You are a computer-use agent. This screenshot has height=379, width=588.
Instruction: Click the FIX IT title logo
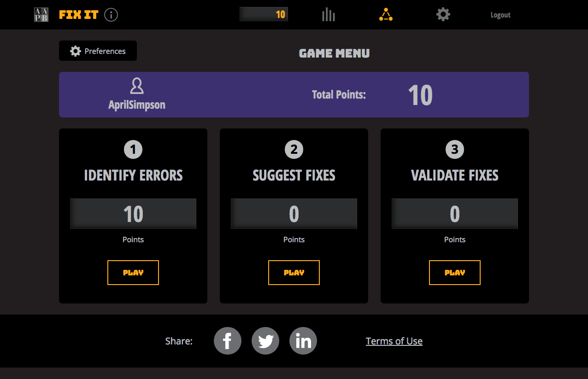79,15
